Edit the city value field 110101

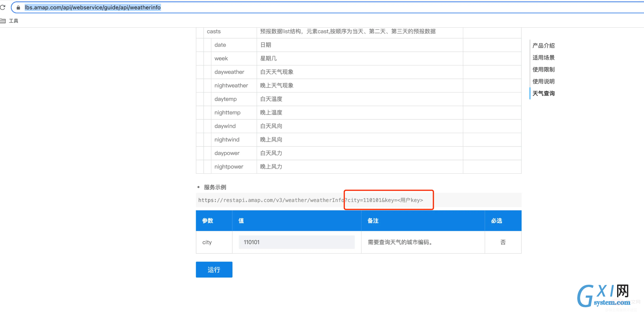[x=297, y=242]
